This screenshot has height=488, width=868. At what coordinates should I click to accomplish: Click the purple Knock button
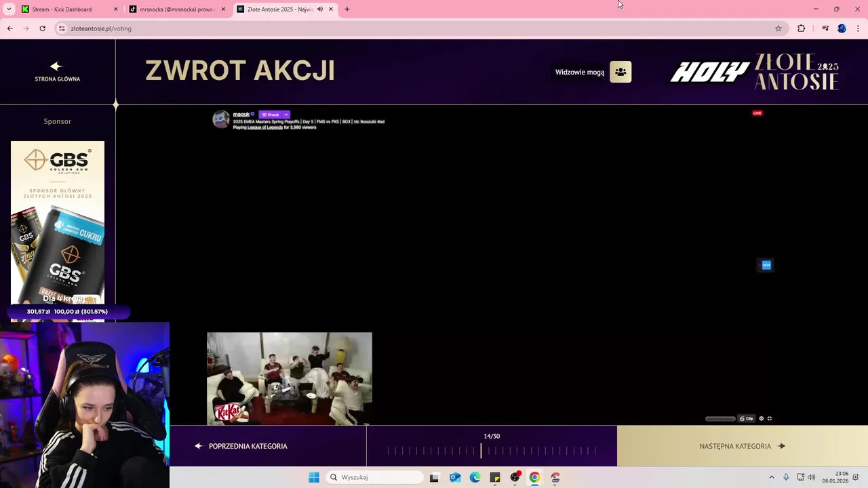(270, 115)
